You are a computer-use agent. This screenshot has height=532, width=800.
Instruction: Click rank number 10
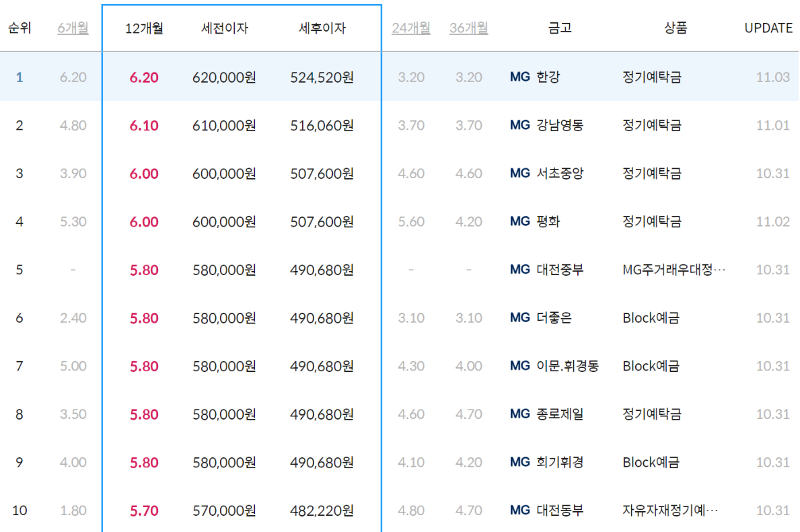tap(20, 510)
